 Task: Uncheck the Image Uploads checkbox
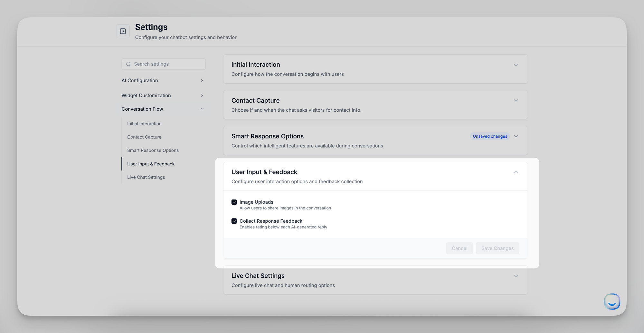point(234,202)
